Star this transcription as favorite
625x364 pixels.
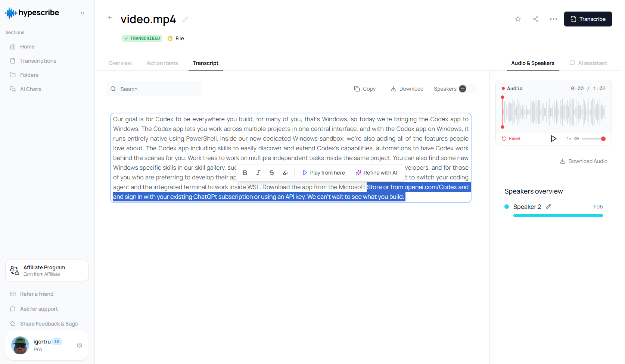[x=518, y=19]
